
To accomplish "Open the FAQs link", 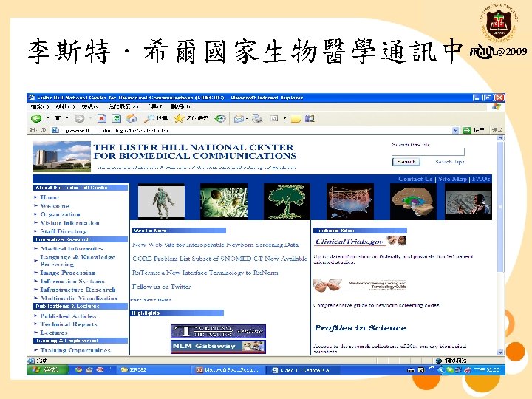I will coord(481,179).
